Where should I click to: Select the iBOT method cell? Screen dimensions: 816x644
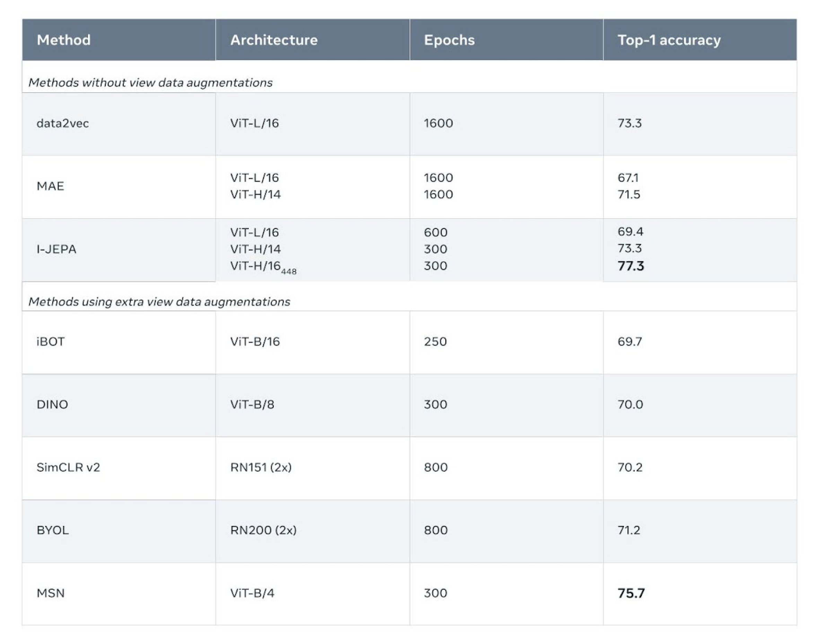(x=51, y=342)
